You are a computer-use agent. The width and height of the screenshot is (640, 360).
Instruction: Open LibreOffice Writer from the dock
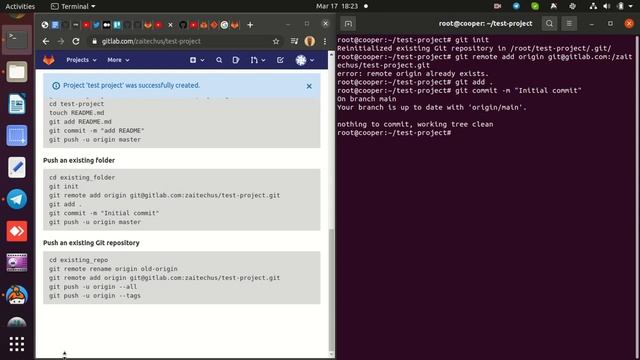click(17, 104)
